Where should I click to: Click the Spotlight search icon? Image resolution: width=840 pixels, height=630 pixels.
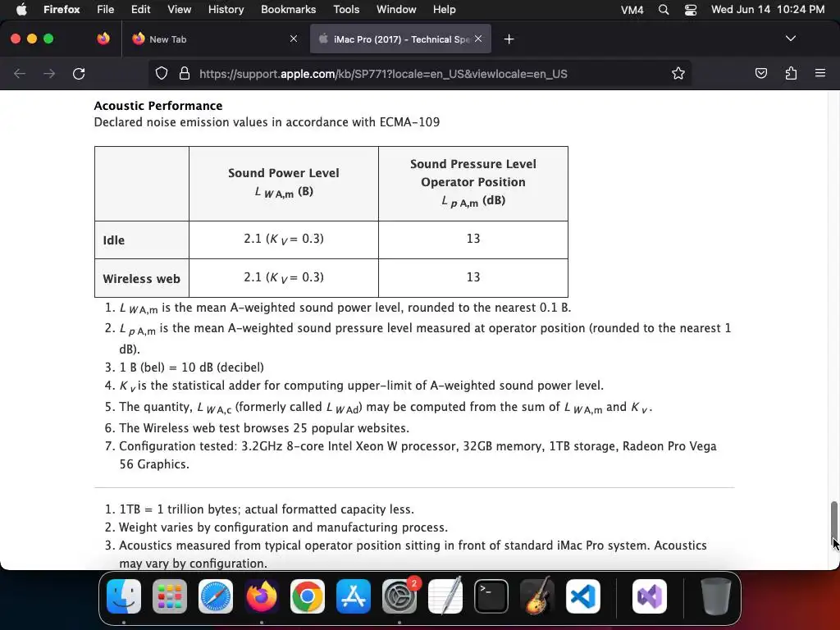[x=664, y=10]
